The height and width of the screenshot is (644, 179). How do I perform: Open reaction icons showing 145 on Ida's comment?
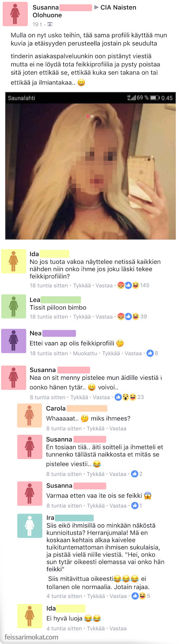133,285
